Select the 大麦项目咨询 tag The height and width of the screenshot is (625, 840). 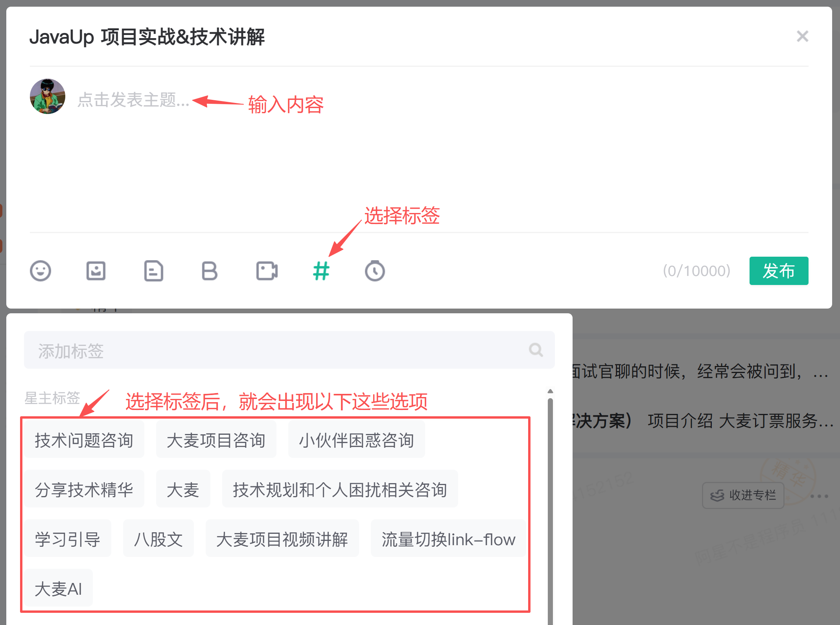tap(216, 440)
